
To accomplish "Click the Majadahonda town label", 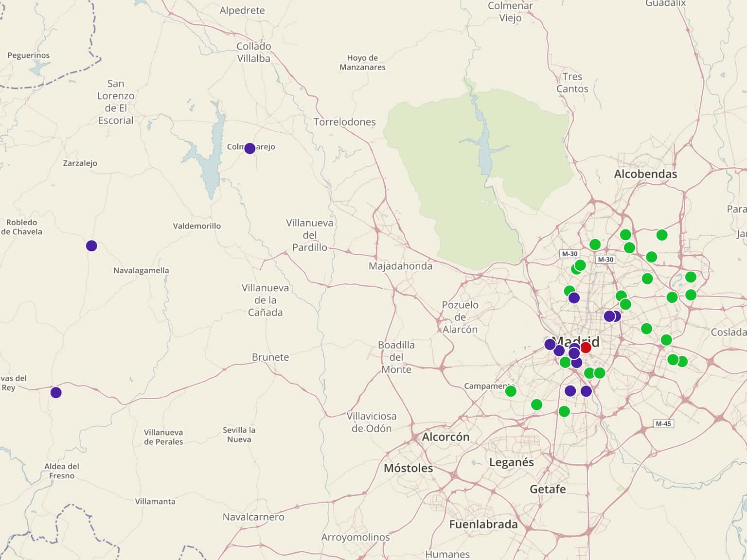I will pyautogui.click(x=400, y=266).
